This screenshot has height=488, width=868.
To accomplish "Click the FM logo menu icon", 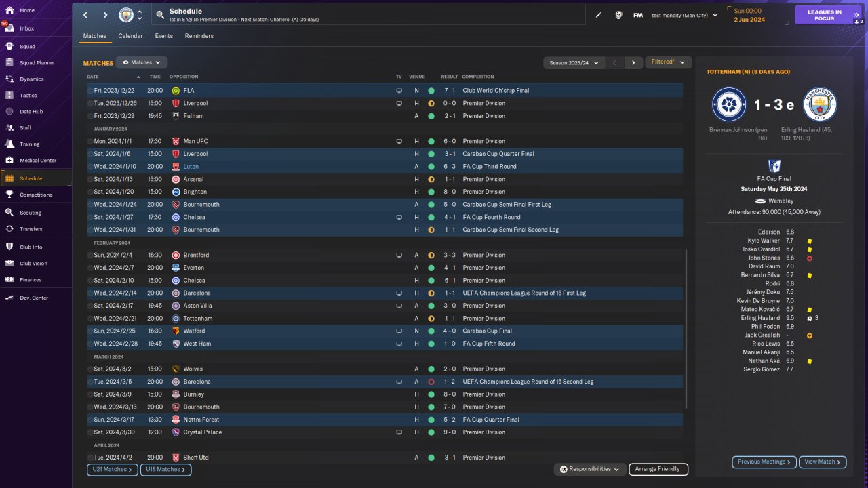I will [638, 15].
